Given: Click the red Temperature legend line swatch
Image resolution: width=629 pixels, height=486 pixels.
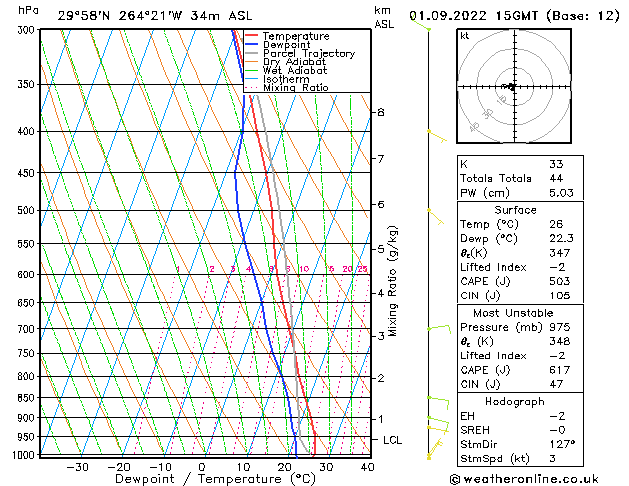Looking at the screenshot, I should 252,36.
